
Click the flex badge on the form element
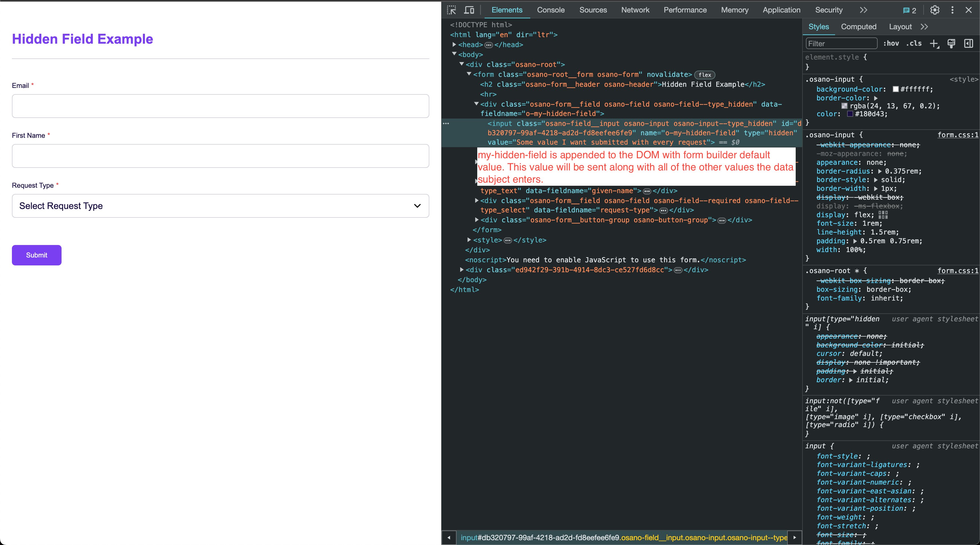705,75
